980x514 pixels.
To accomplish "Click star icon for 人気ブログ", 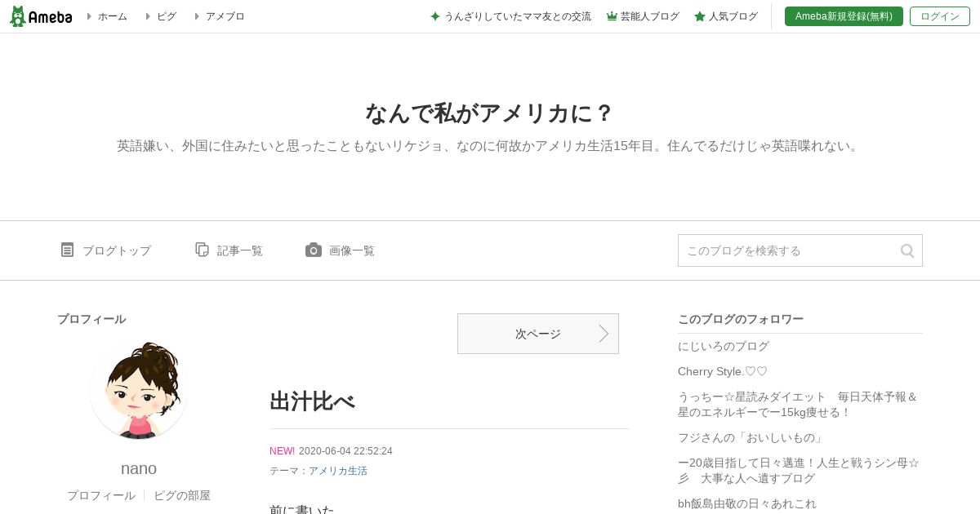I will click(700, 16).
